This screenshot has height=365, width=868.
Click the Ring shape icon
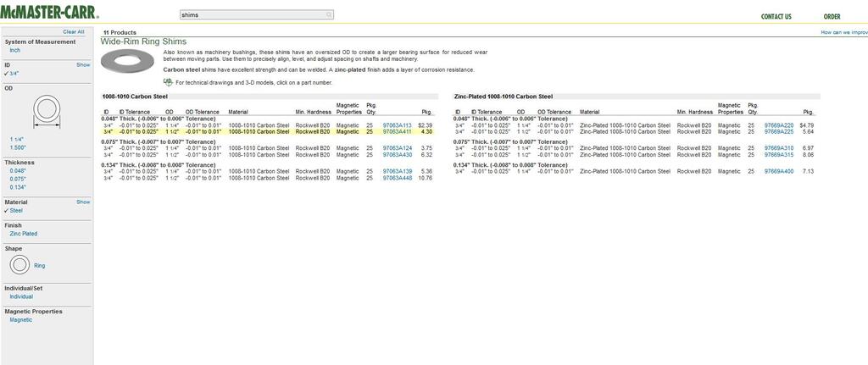19,265
